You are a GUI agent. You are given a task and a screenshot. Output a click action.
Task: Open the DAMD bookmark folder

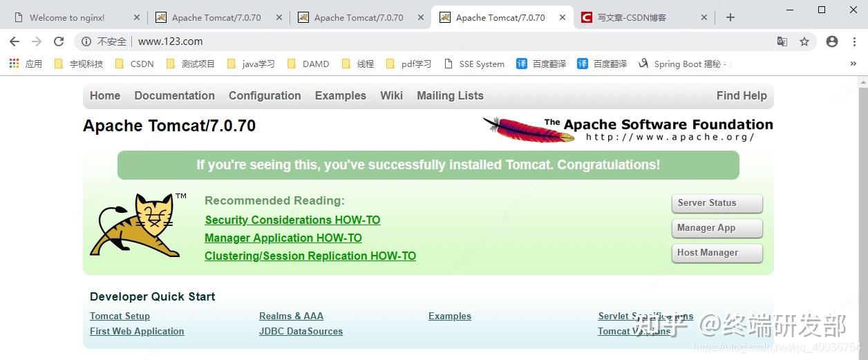308,64
